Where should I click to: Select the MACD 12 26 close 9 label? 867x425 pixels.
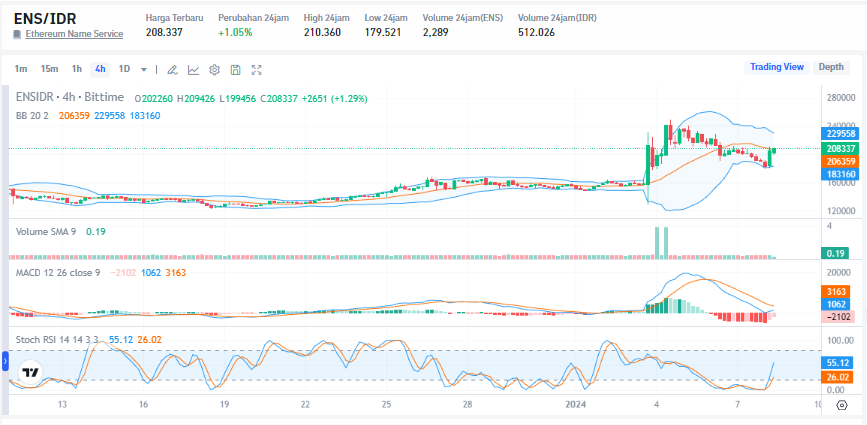coord(58,272)
